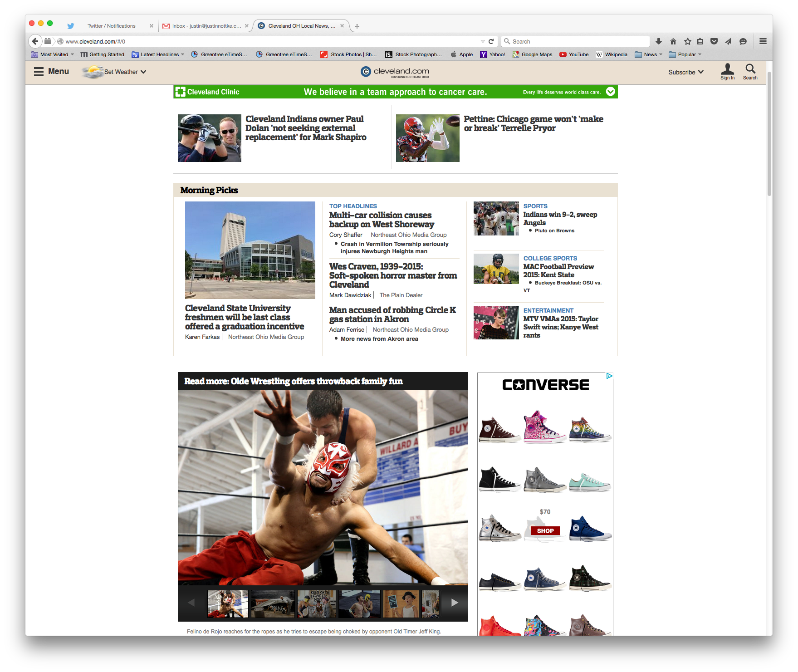This screenshot has width=798, height=672.
Task: Select the Cleveland OH Local News tab
Action: point(301,26)
